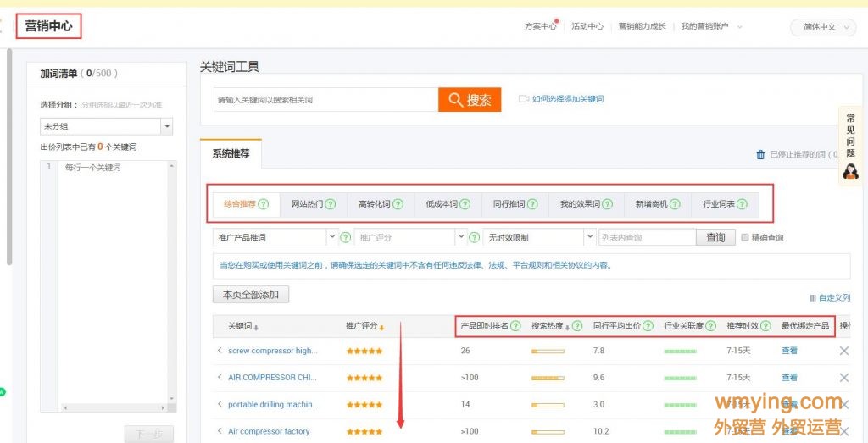Click help icon beside 推荐时效 column

[765, 326]
